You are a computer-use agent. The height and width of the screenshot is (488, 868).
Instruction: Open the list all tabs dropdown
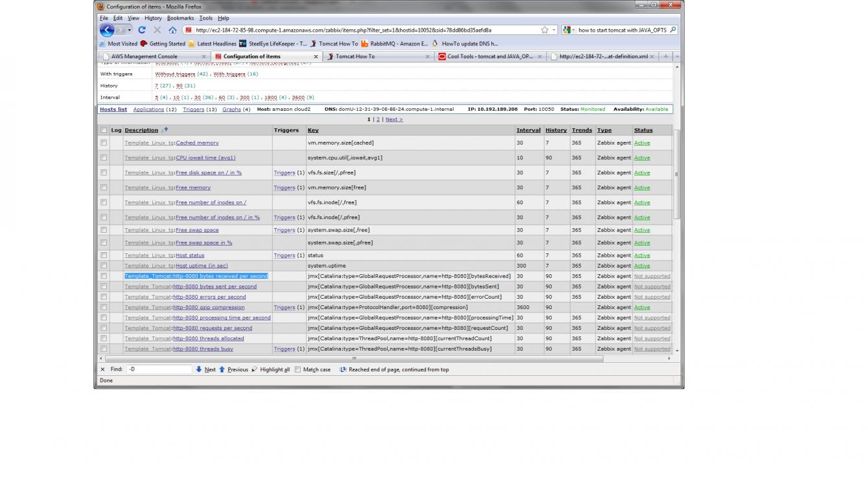[x=677, y=56]
